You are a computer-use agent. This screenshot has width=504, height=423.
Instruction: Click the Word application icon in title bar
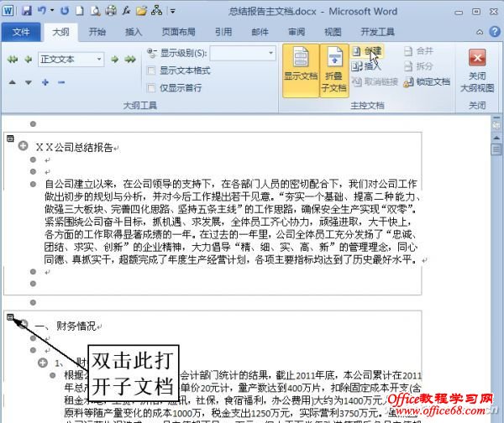pyautogui.click(x=8, y=11)
